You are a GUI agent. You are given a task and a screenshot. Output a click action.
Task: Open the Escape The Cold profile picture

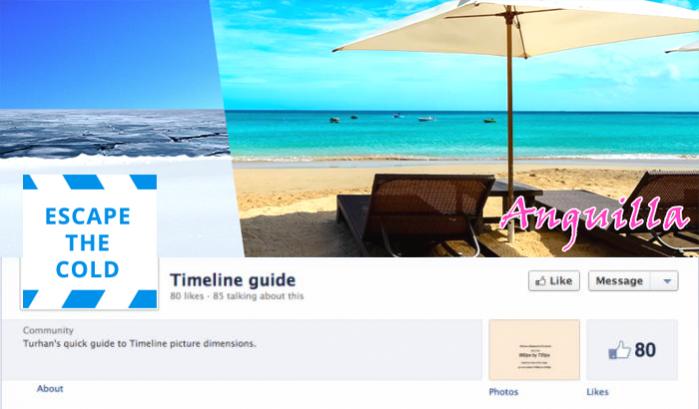(90, 241)
